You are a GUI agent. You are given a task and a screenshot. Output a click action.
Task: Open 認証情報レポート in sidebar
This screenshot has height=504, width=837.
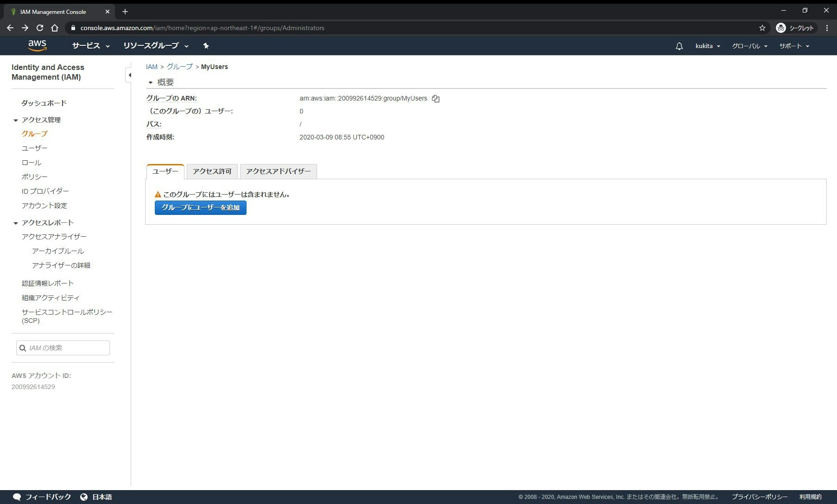(48, 283)
